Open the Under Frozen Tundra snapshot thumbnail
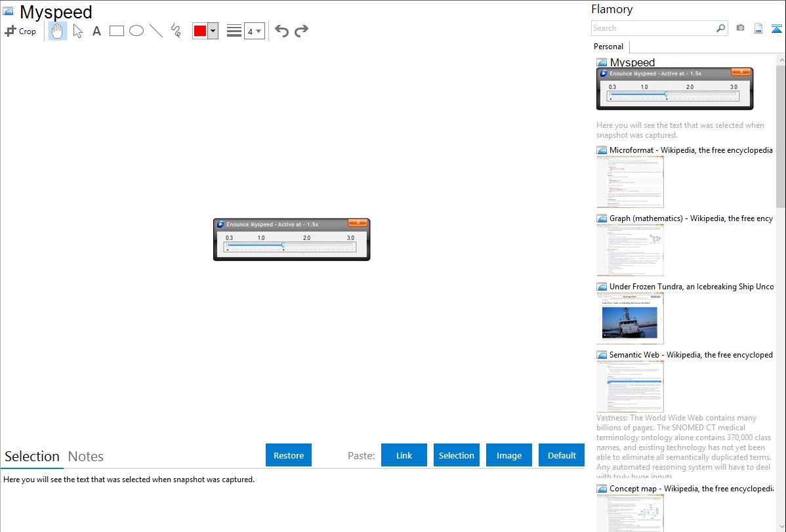 [630, 318]
